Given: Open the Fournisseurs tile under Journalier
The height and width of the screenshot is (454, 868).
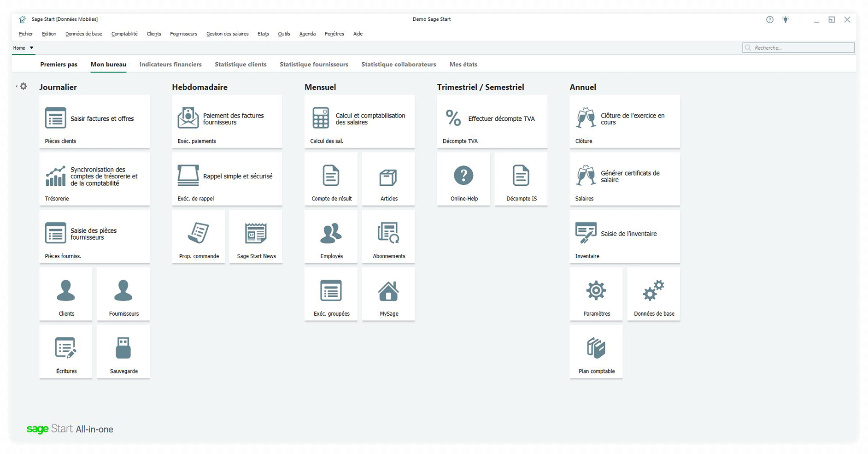Looking at the screenshot, I should point(123,294).
